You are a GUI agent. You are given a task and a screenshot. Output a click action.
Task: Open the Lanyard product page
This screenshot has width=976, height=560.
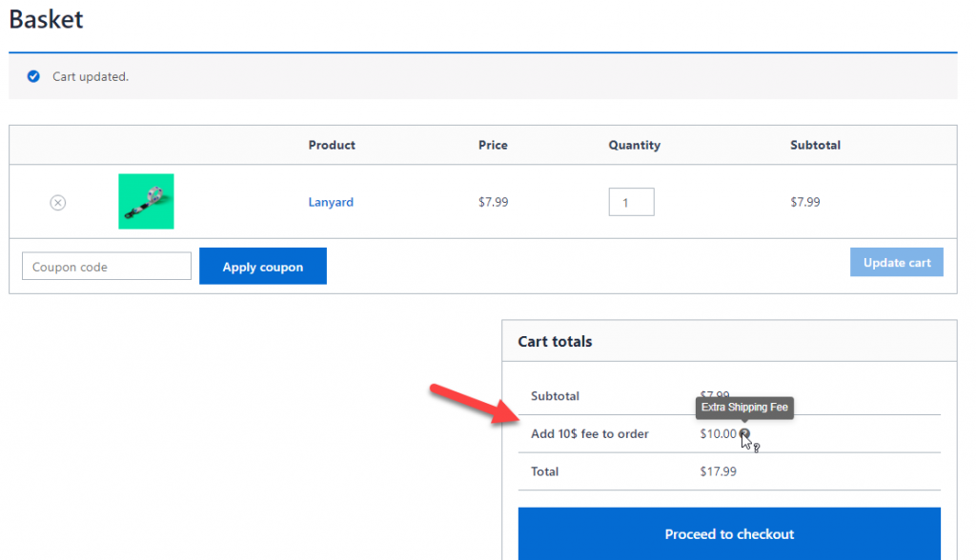(330, 202)
